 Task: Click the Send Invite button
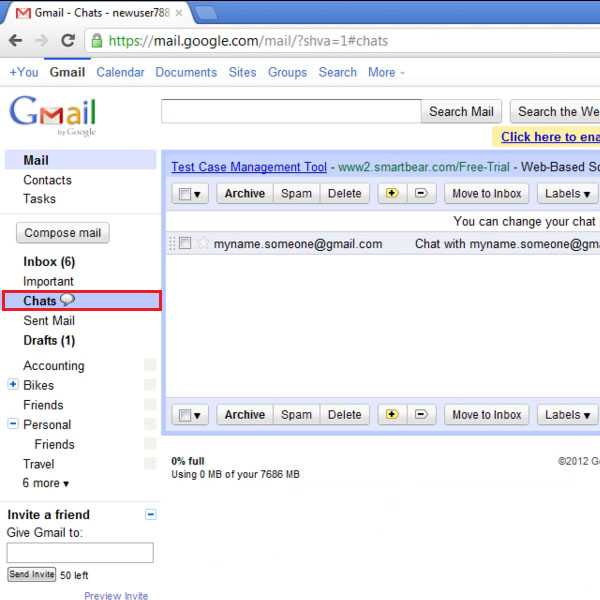click(32, 574)
